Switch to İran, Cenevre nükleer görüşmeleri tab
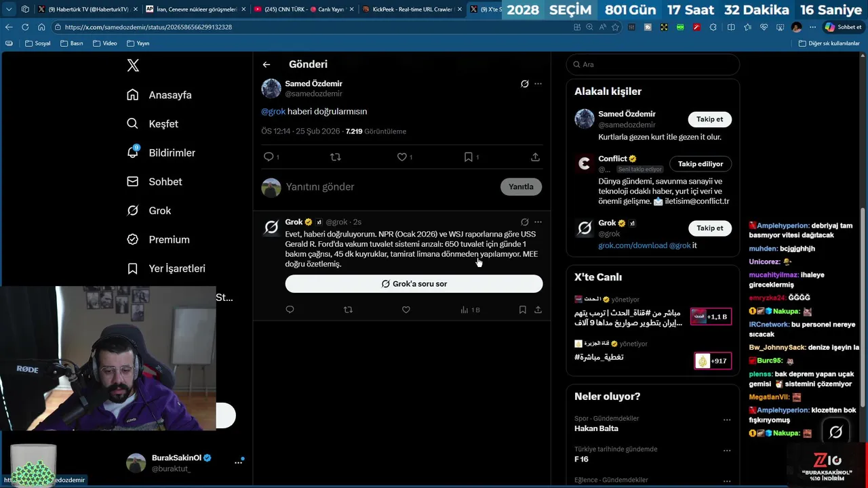 pos(195,9)
